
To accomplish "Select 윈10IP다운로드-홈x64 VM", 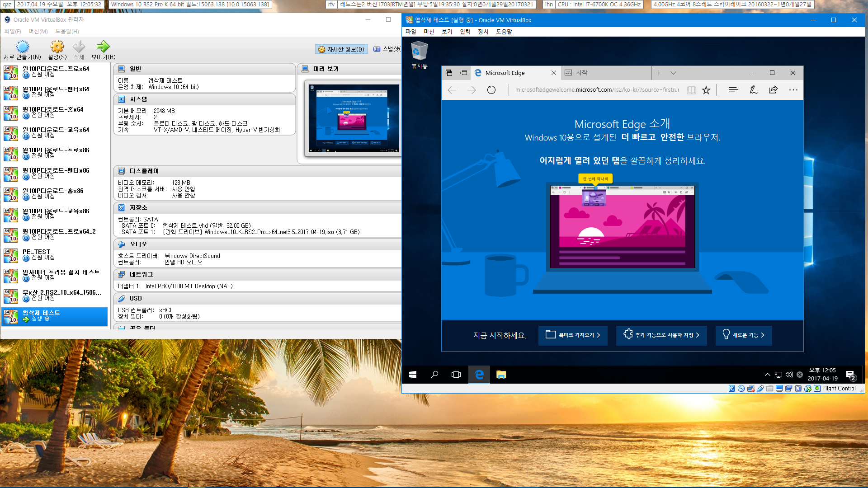I will click(55, 113).
